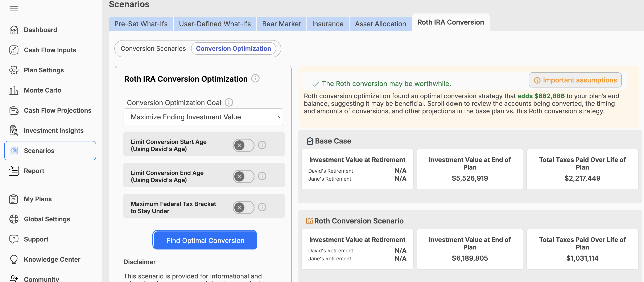Image resolution: width=644 pixels, height=282 pixels.
Task: Click the Scenarios sidebar icon
Action: pyautogui.click(x=14, y=151)
